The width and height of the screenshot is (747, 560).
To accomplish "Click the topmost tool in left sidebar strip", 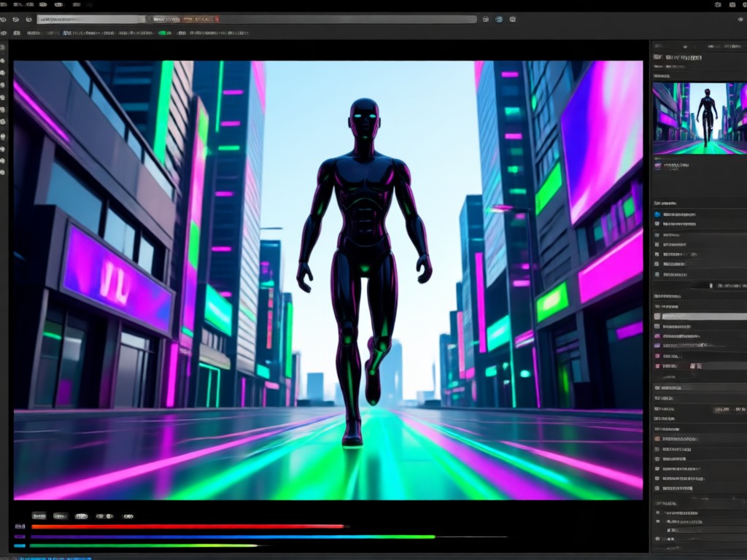I will [x=3, y=47].
